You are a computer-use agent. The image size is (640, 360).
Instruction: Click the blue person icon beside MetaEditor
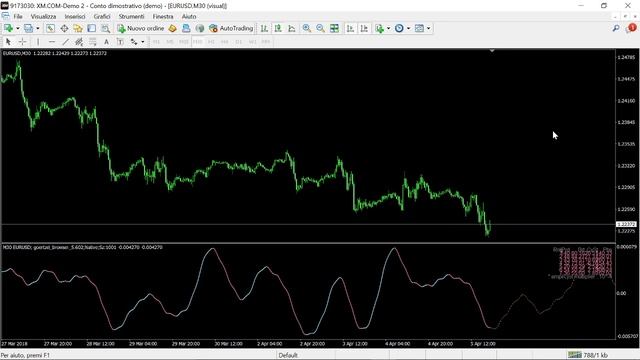(x=186, y=28)
